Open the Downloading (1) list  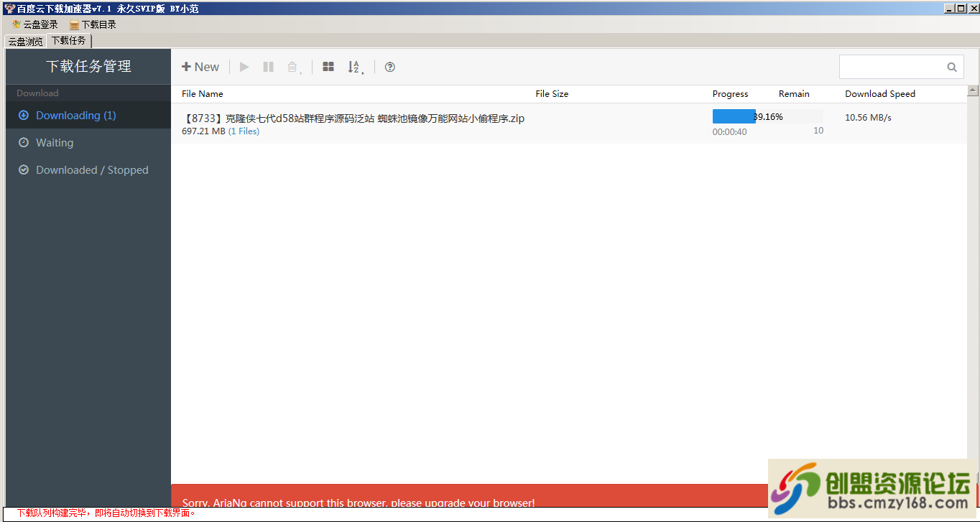[88, 115]
